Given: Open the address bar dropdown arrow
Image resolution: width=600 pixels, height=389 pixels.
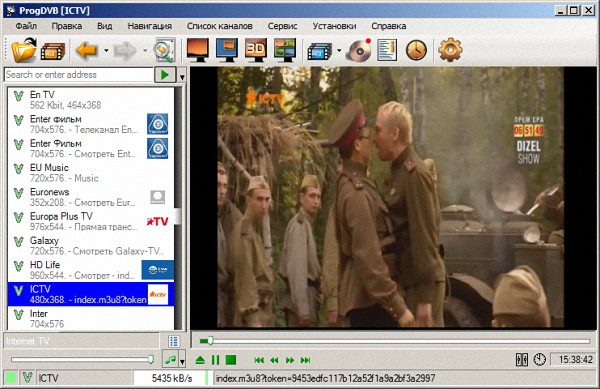Looking at the screenshot, I should pos(182,76).
